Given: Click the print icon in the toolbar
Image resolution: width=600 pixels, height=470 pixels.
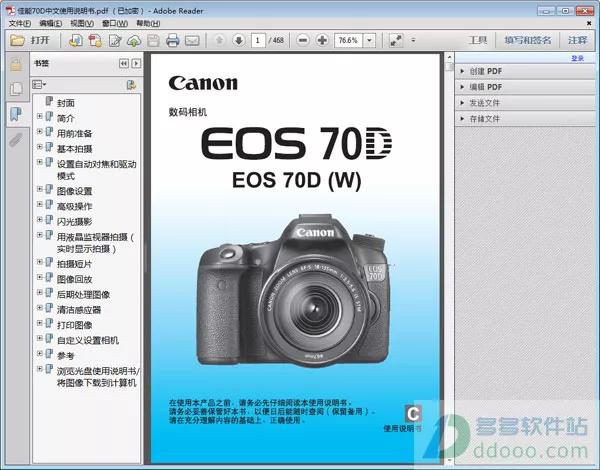Looking at the screenshot, I should [x=172, y=40].
